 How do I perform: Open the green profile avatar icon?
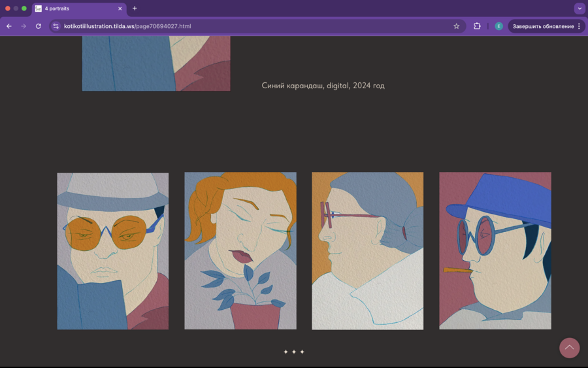pos(498,26)
